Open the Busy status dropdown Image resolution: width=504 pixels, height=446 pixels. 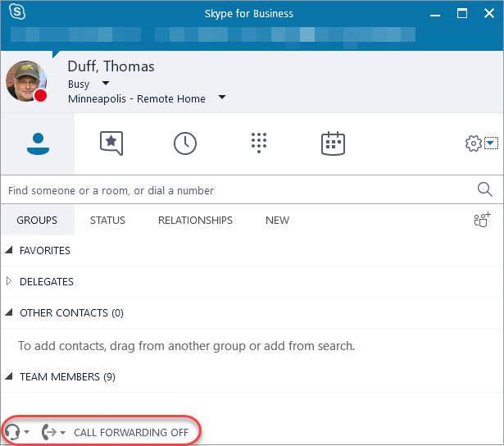106,84
